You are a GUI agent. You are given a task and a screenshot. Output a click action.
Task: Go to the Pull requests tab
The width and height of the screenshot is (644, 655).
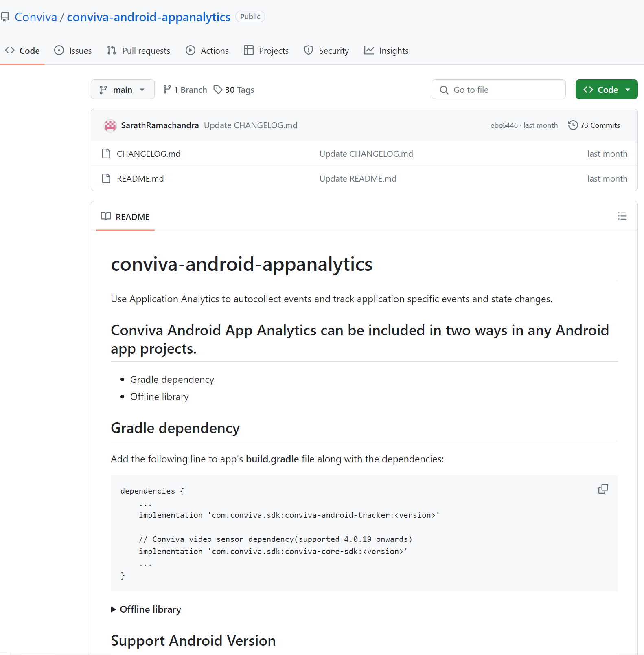coord(139,51)
